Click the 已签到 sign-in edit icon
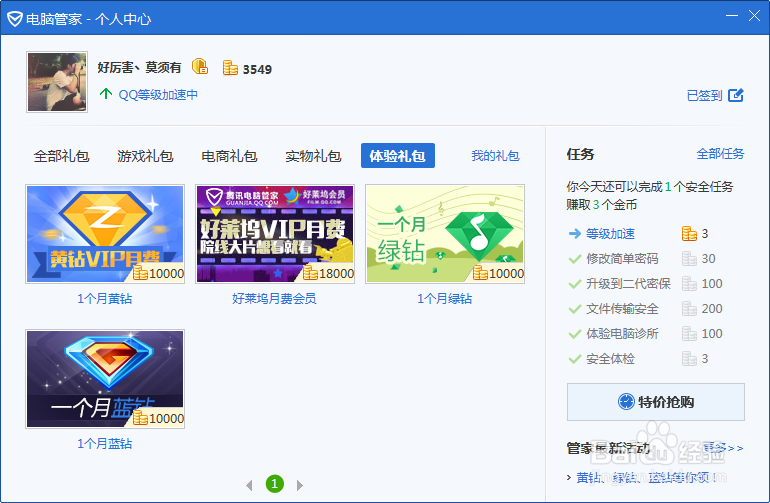 click(x=736, y=95)
